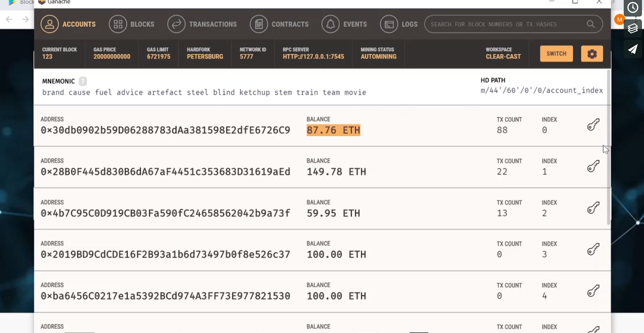Screen dimensions: 644x333
Task: Click the RPC server HTTP://127.0.0.1:7545 value
Action: coord(313,57)
